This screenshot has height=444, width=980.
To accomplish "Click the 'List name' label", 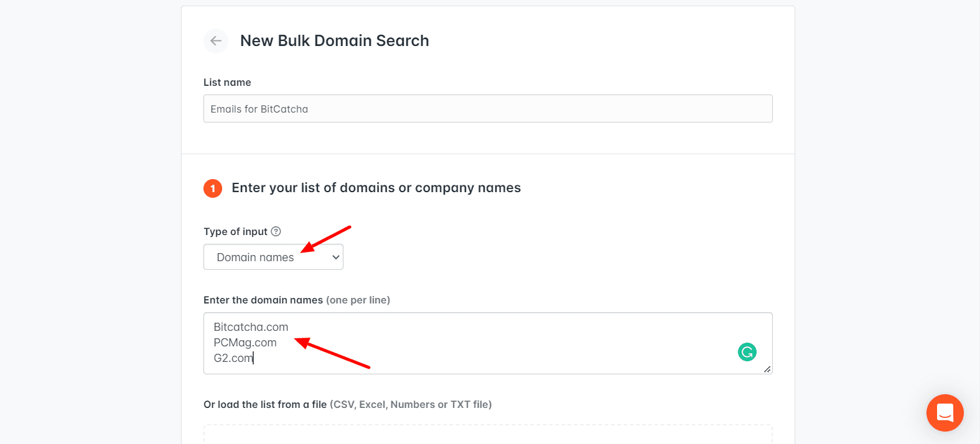I will (x=227, y=83).
